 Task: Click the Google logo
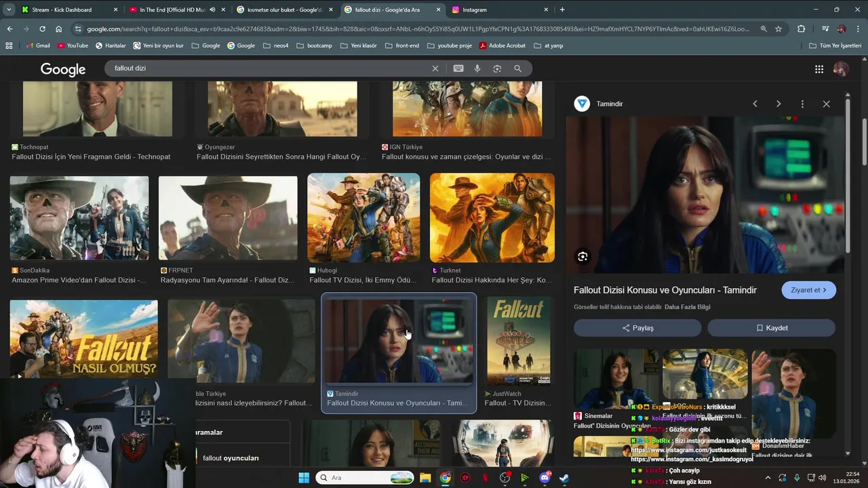63,69
